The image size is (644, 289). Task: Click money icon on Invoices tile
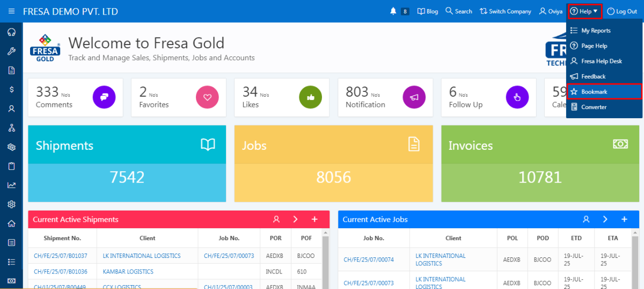(x=620, y=144)
